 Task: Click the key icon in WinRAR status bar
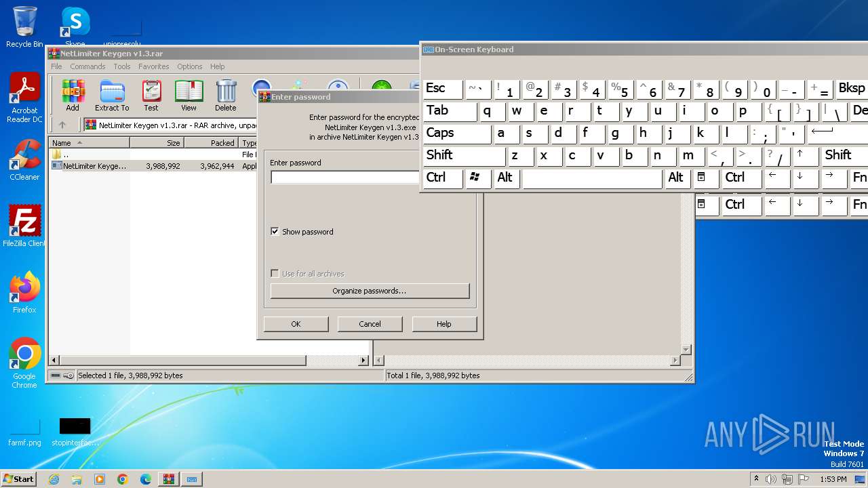(68, 375)
